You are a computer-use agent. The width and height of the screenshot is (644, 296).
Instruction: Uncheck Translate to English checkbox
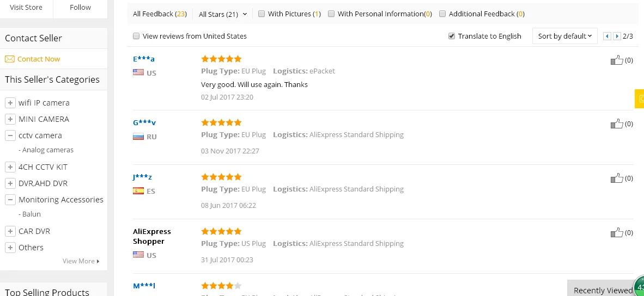coord(452,36)
